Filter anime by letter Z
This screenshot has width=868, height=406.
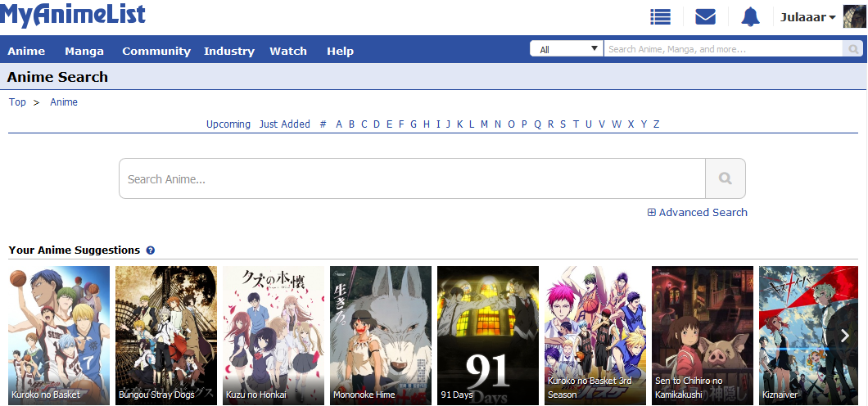point(657,124)
